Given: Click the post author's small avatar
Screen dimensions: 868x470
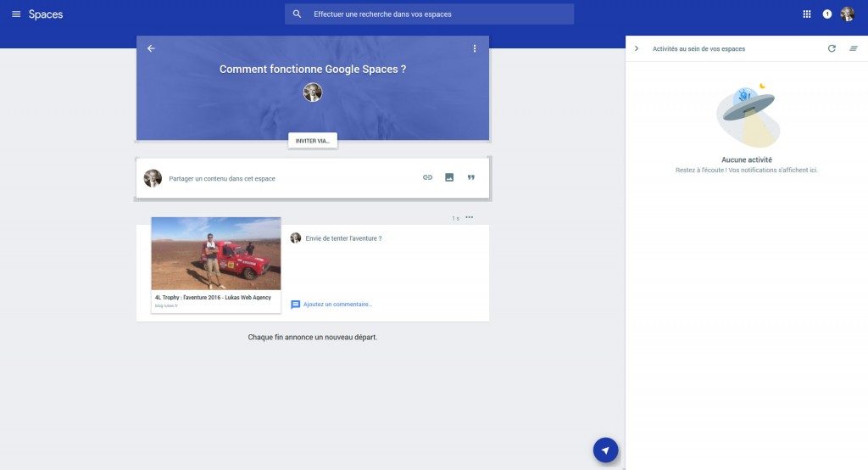Looking at the screenshot, I should tap(296, 238).
